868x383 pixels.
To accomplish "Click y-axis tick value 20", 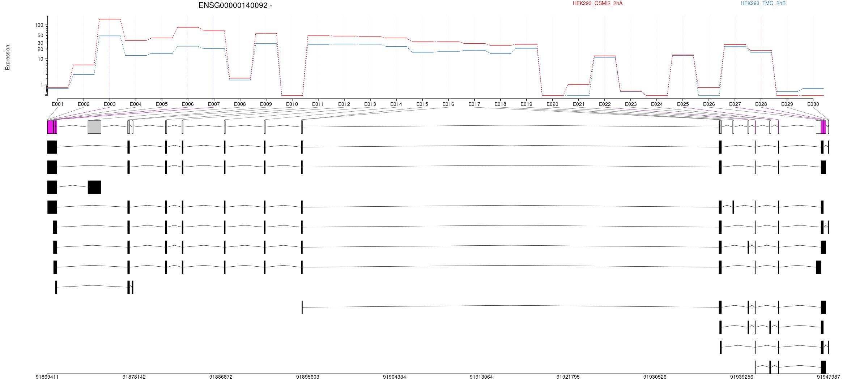I will (41, 49).
